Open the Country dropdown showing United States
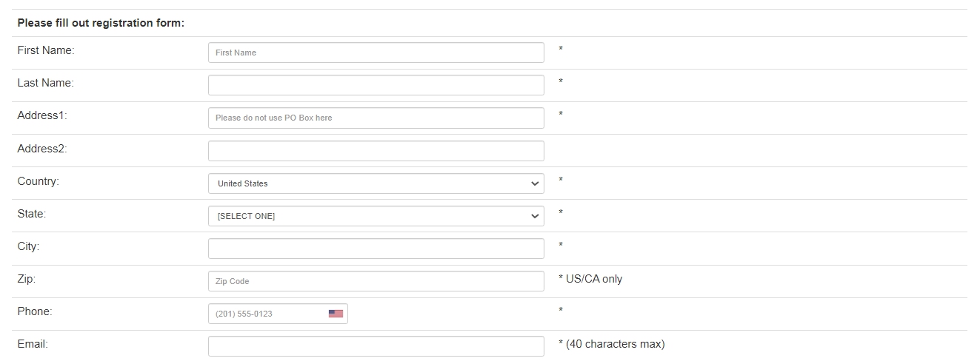 376,183
